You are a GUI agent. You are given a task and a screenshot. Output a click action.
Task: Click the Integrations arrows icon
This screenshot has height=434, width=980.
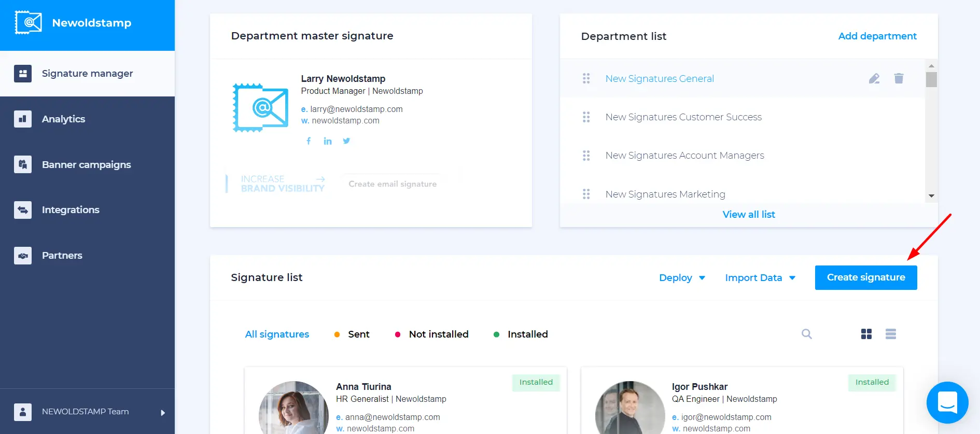click(x=23, y=210)
